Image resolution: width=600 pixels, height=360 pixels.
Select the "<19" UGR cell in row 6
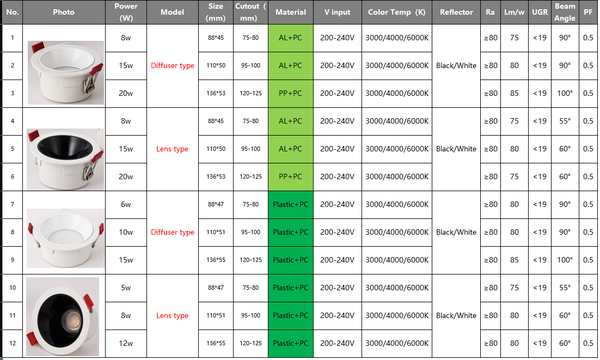pyautogui.click(x=540, y=177)
